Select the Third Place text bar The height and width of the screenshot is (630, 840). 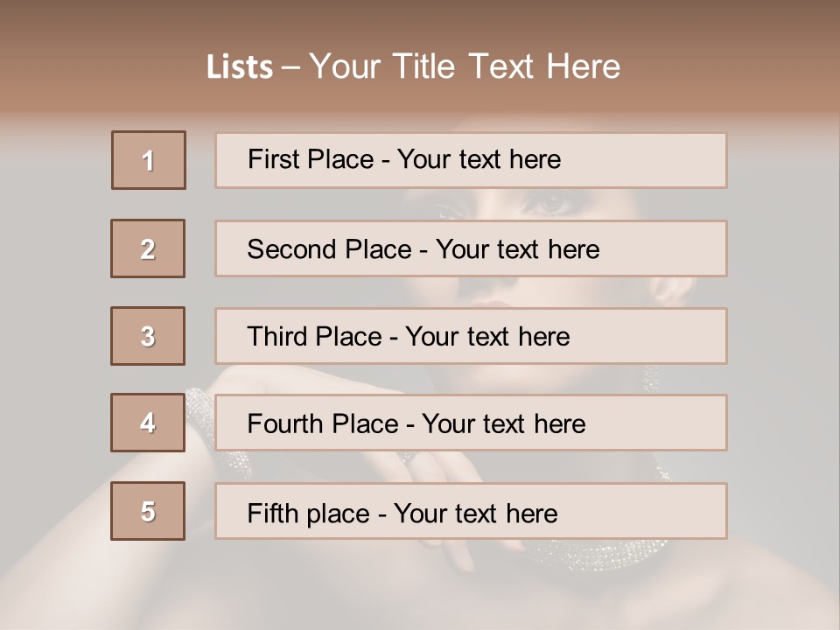click(x=471, y=336)
